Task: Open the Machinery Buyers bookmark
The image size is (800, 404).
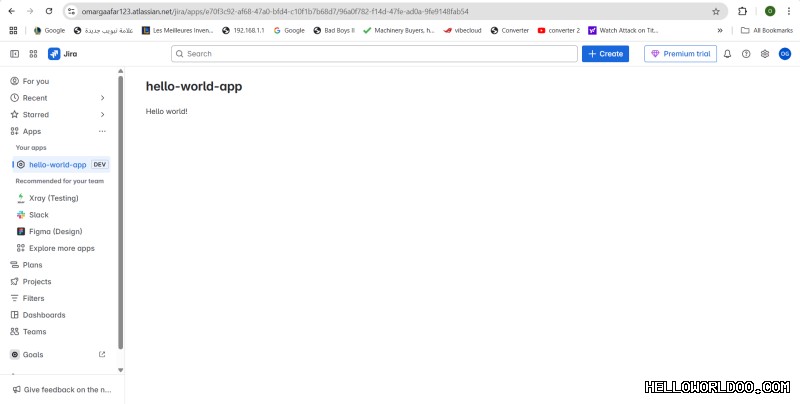Action: click(x=398, y=31)
